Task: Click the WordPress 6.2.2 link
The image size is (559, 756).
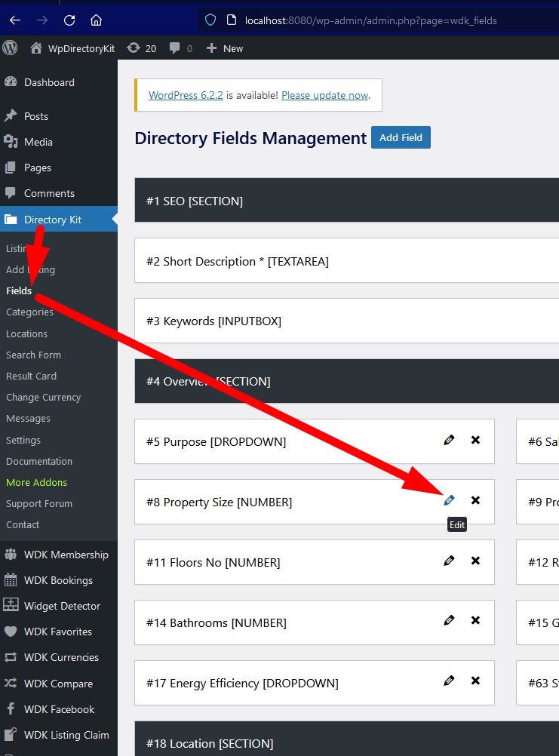Action: coord(186,96)
